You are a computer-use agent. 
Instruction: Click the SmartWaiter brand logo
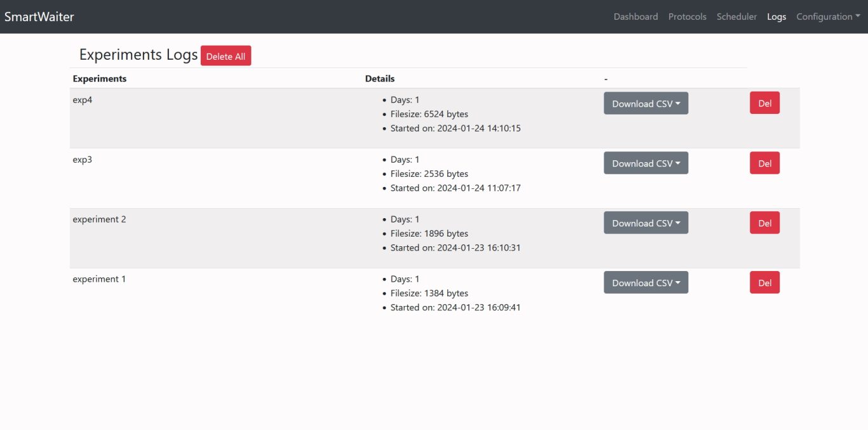click(x=39, y=17)
